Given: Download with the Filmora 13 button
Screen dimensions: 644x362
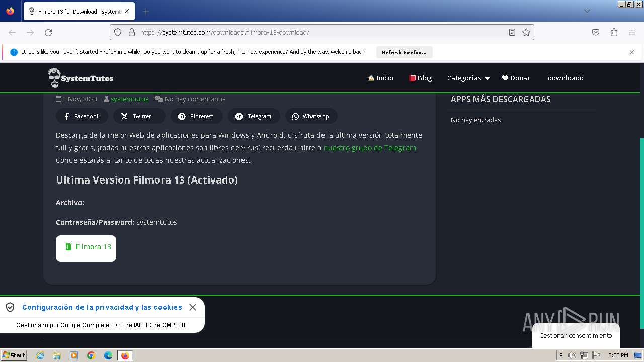Looking at the screenshot, I should [x=86, y=248].
